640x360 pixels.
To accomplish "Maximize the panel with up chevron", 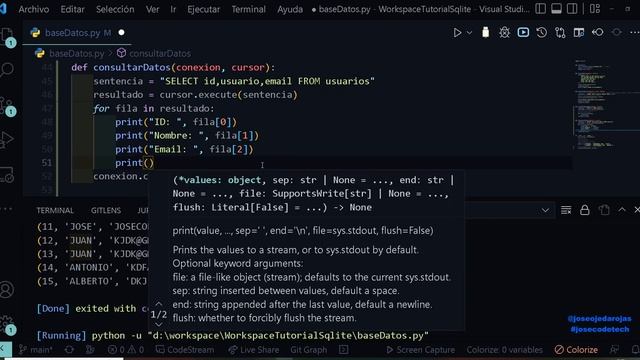I will 622,209.
